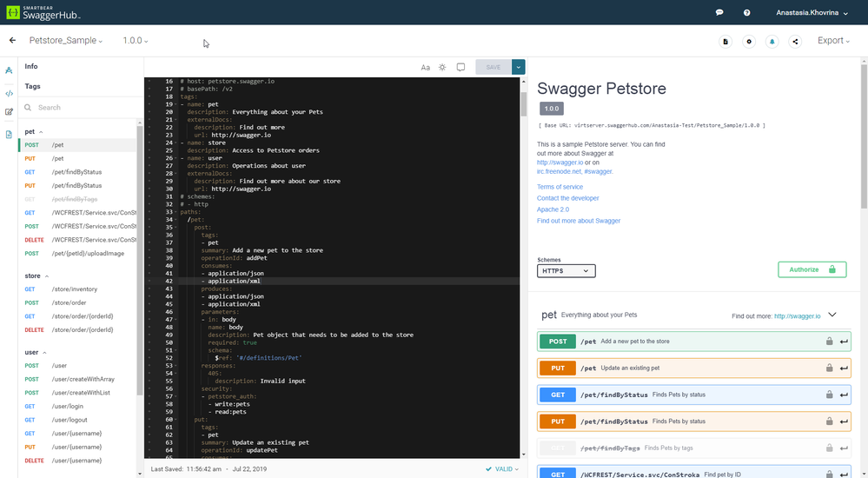
Task: Select POST /user/createWithArray in sidebar
Action: pyautogui.click(x=83, y=379)
